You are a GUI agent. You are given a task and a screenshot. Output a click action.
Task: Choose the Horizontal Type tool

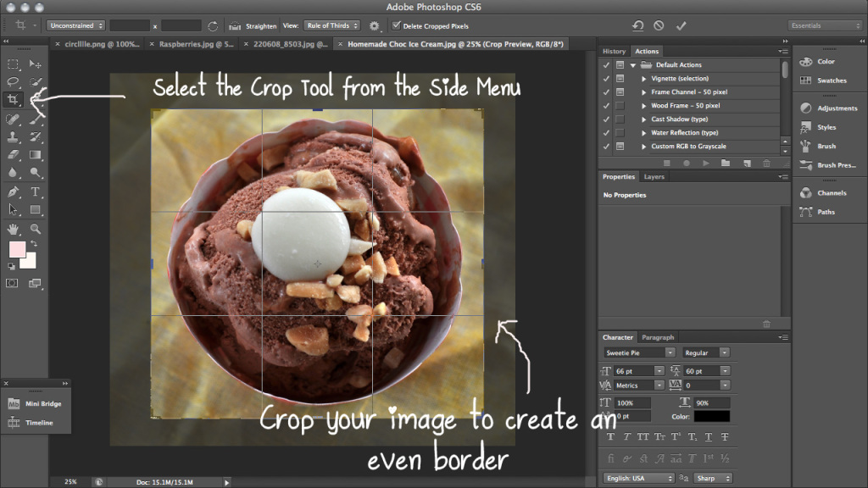coord(36,191)
